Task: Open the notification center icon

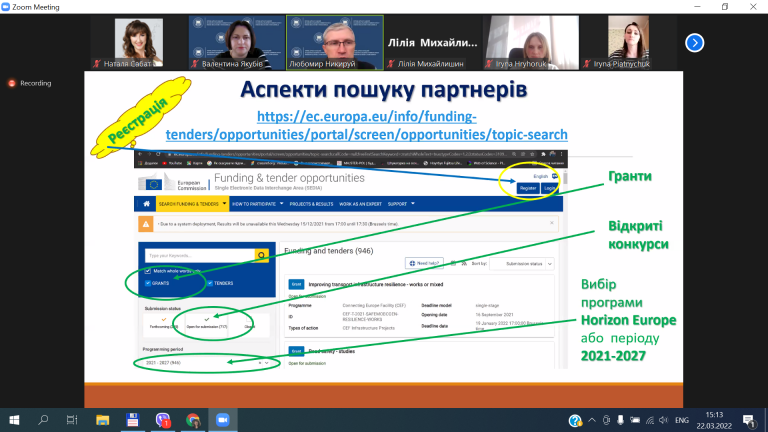Action: point(749,420)
